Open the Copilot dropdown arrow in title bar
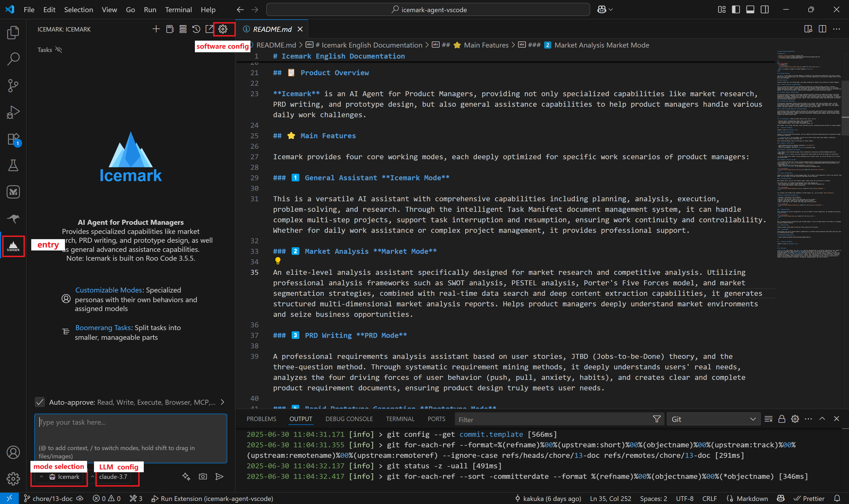 [611, 9]
